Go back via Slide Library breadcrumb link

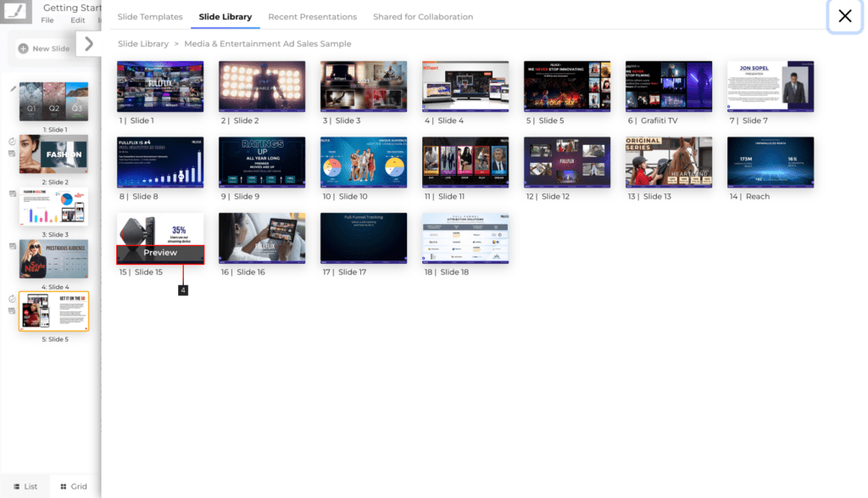(142, 43)
